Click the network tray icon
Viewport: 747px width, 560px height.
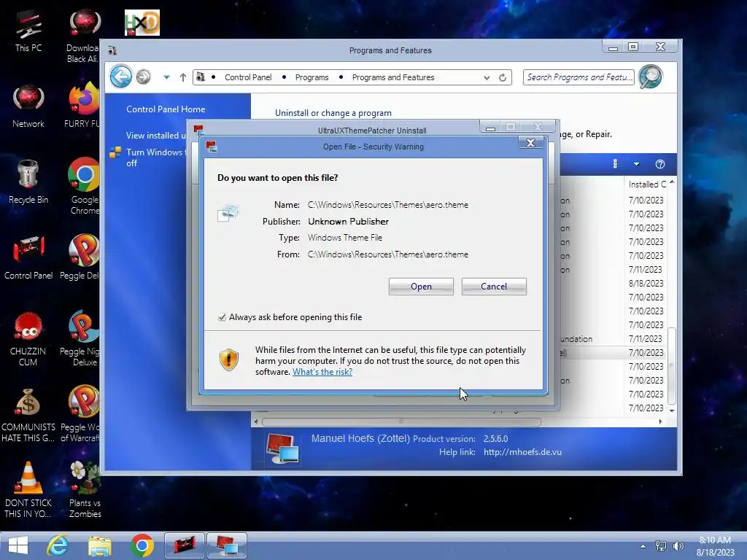(661, 546)
